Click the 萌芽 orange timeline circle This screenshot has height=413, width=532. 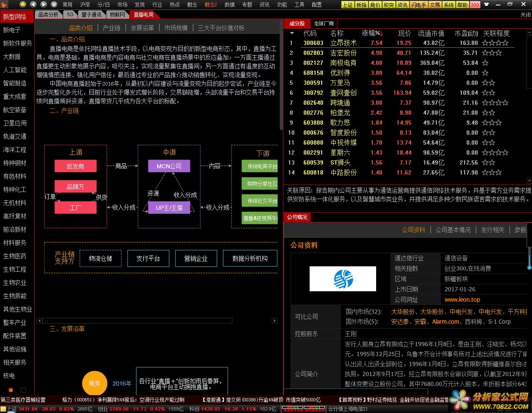(95, 383)
